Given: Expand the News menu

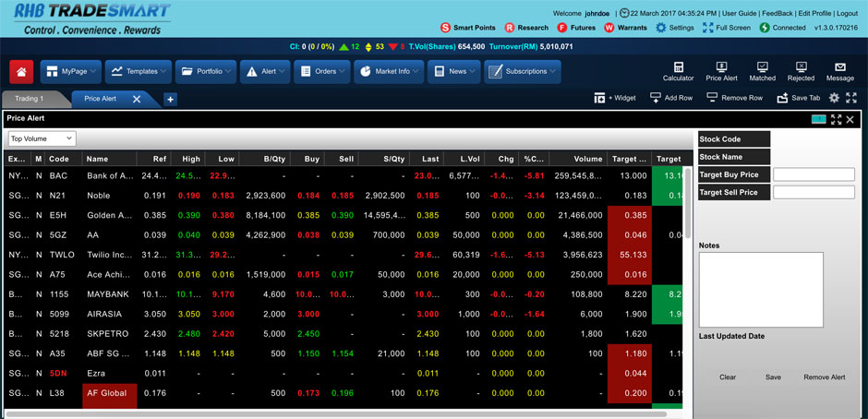Looking at the screenshot, I should pyautogui.click(x=454, y=71).
